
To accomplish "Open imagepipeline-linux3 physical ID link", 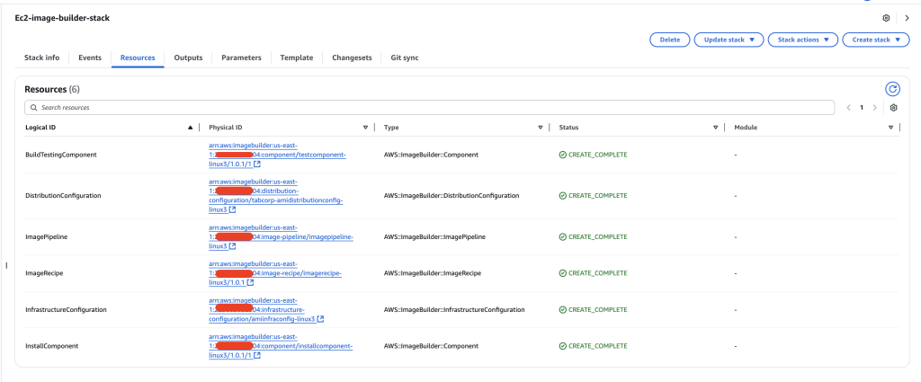I will tap(281, 236).
